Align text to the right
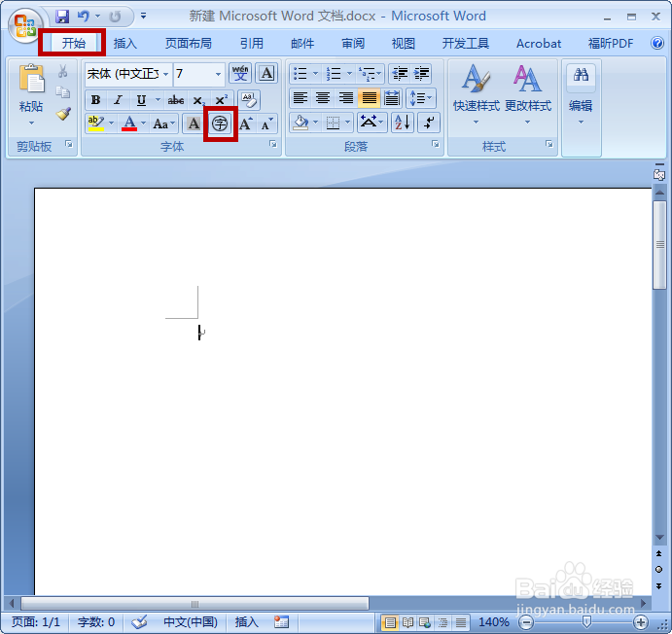 pyautogui.click(x=346, y=98)
